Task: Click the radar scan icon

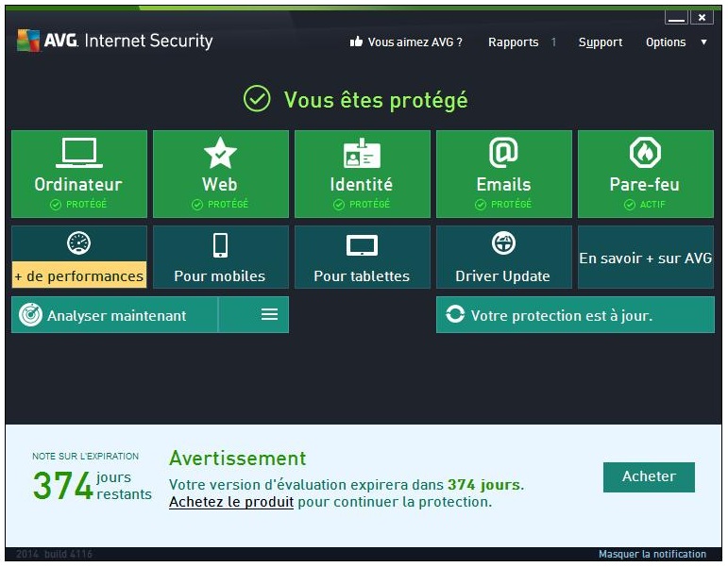Action: point(30,315)
